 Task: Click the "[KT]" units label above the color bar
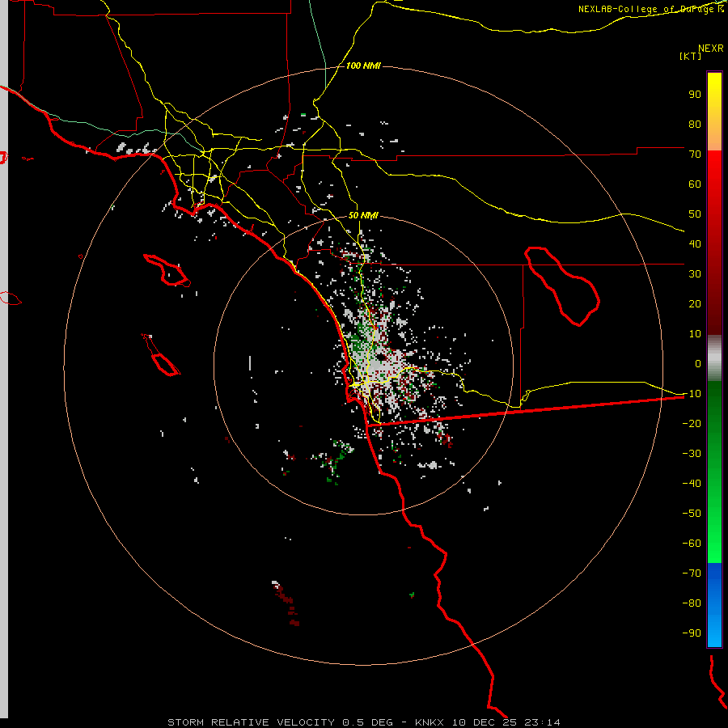[691, 56]
